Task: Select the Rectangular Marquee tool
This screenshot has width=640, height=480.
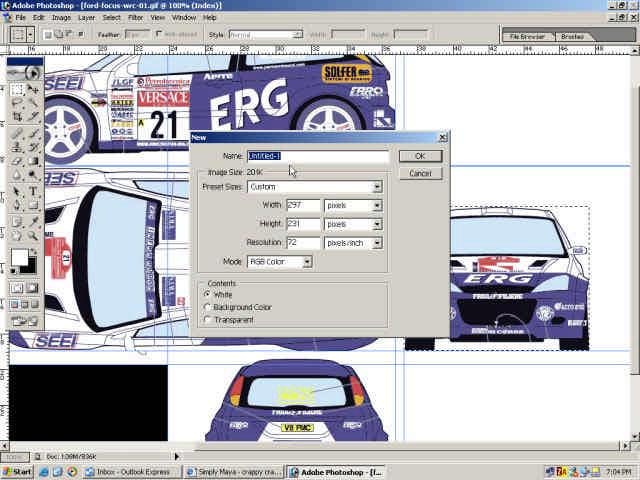Action: pos(17,89)
